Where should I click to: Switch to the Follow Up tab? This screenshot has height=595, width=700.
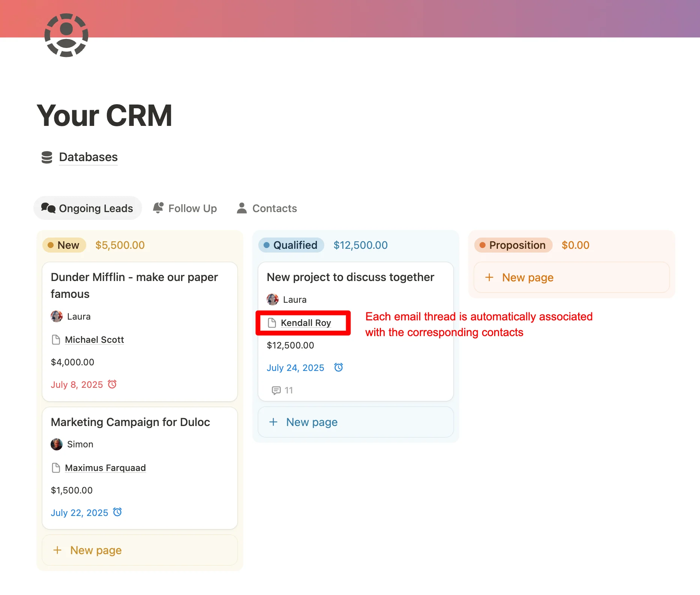coord(185,208)
